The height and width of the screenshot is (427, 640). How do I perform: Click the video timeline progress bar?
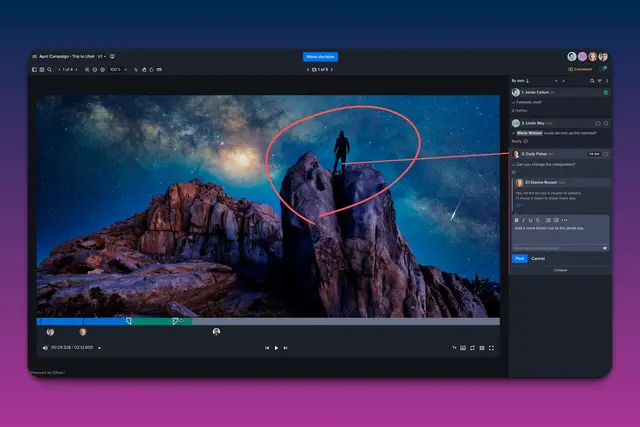tap(268, 321)
